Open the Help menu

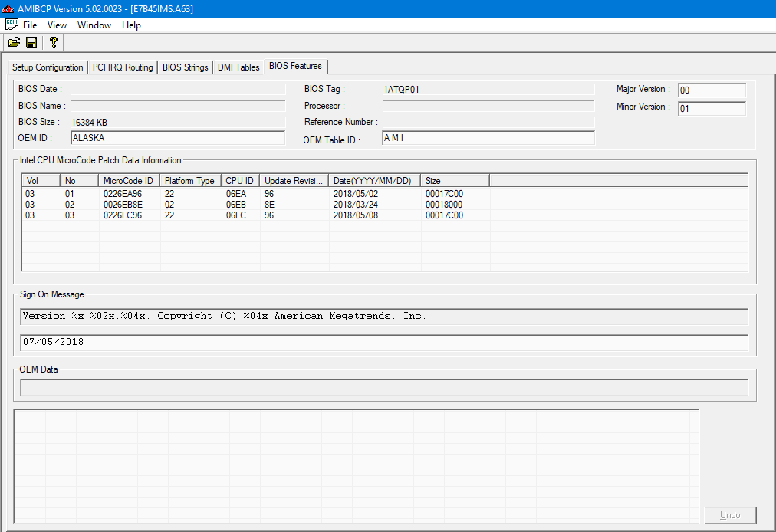(x=131, y=25)
